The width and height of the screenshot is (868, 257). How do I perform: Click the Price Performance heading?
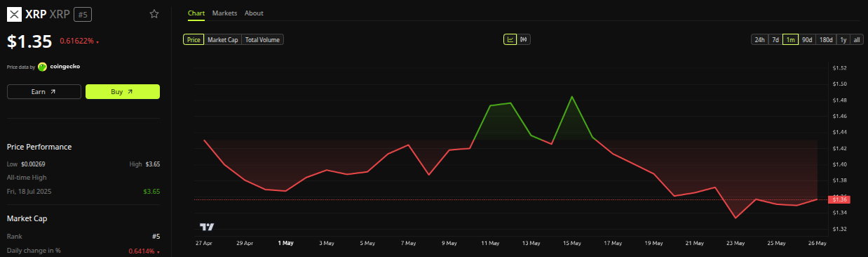(39, 147)
